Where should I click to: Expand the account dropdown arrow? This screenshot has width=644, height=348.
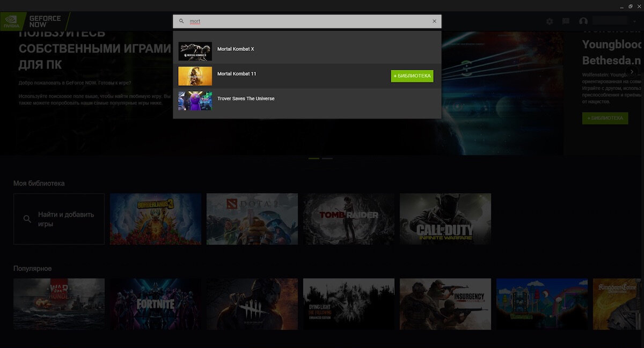pyautogui.click(x=634, y=21)
